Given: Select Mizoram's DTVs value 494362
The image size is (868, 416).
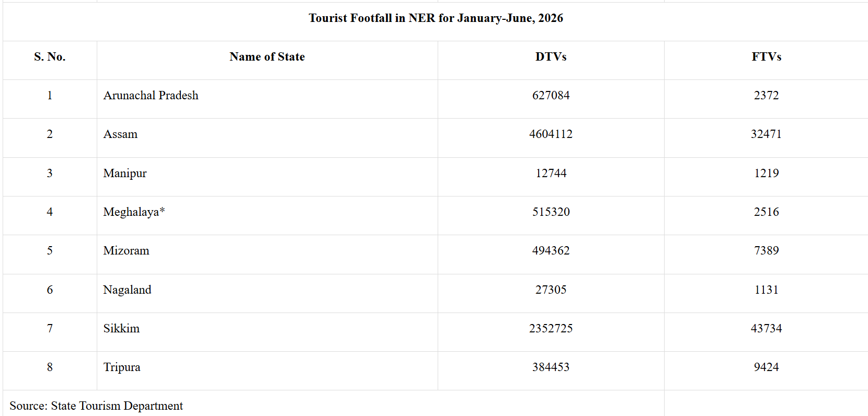Looking at the screenshot, I should pos(551,250).
